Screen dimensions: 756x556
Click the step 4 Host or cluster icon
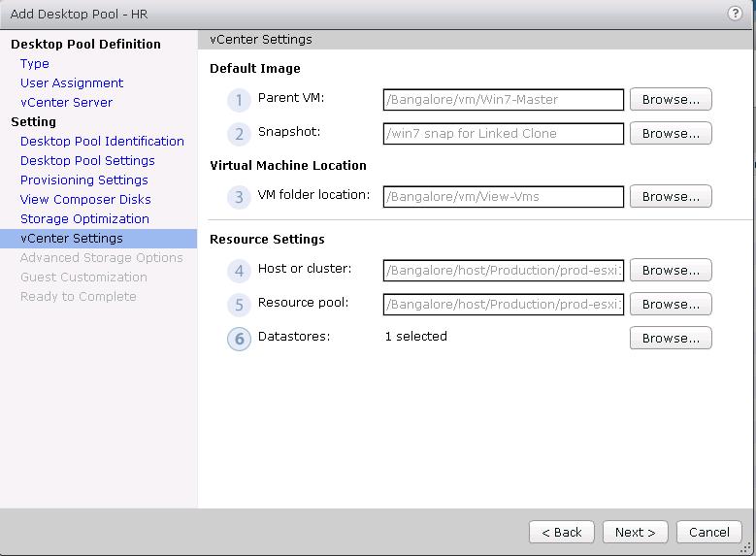[x=239, y=271]
